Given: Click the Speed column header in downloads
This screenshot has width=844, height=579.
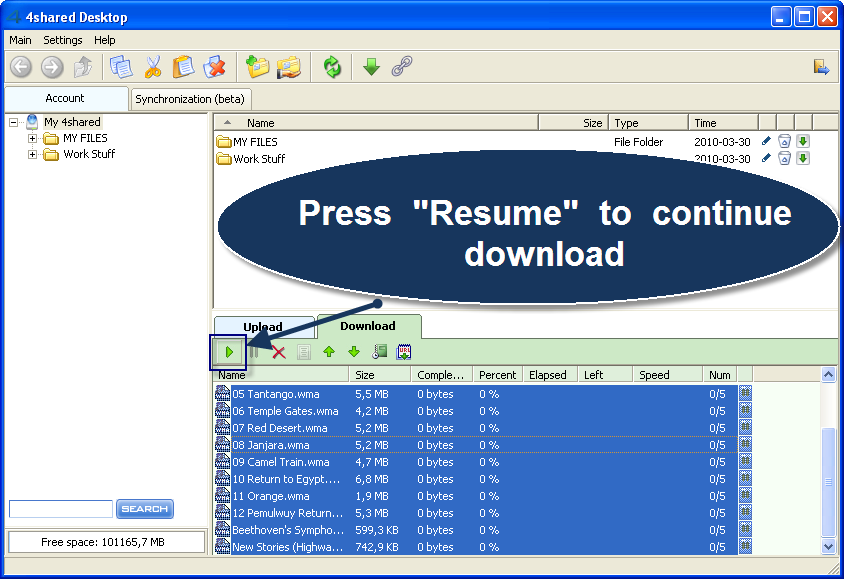Looking at the screenshot, I should (x=667, y=375).
